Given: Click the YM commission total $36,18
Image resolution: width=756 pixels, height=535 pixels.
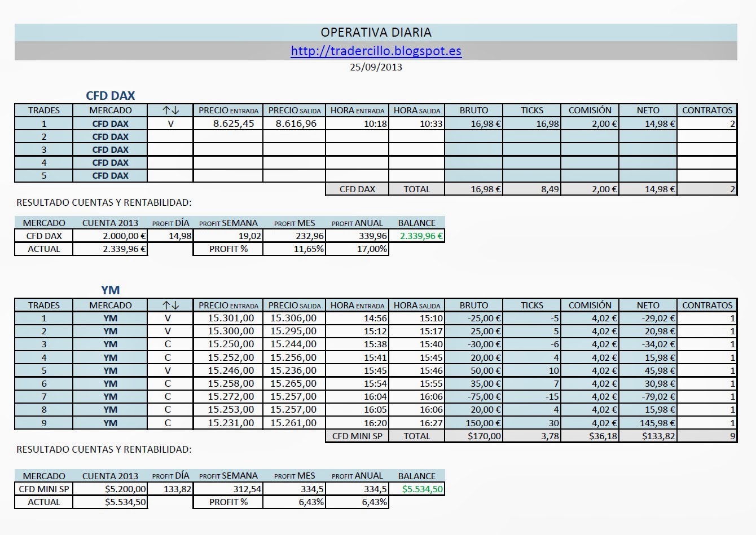Looking at the screenshot, I should pyautogui.click(x=603, y=436).
